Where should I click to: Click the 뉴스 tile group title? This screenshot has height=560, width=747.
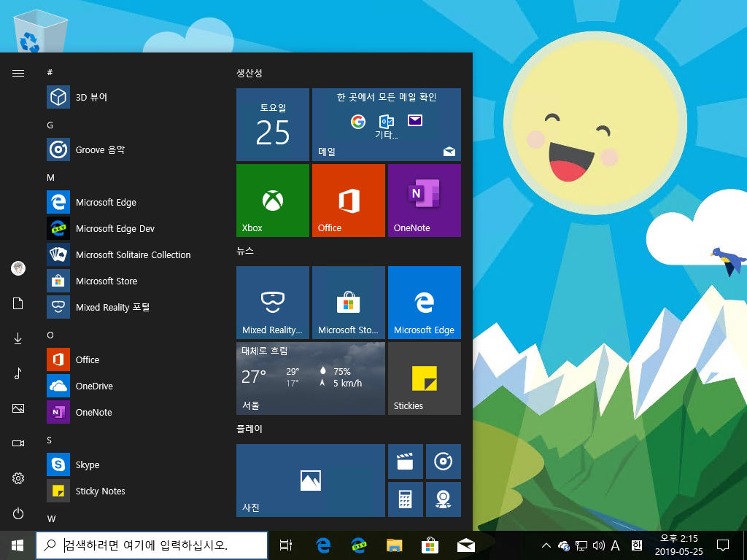coord(245,251)
